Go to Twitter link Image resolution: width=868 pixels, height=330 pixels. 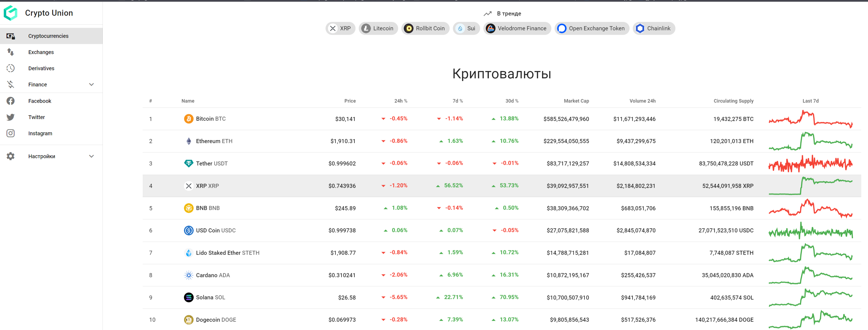pyautogui.click(x=51, y=117)
